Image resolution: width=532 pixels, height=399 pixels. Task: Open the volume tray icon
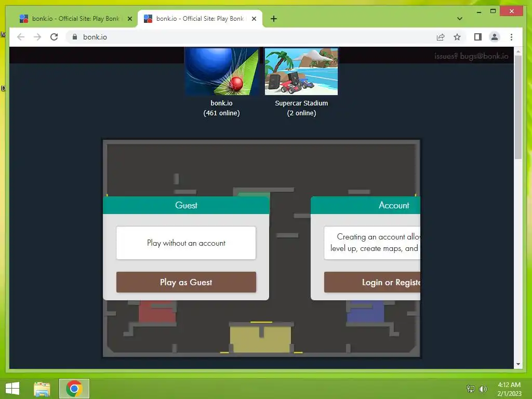click(x=483, y=389)
